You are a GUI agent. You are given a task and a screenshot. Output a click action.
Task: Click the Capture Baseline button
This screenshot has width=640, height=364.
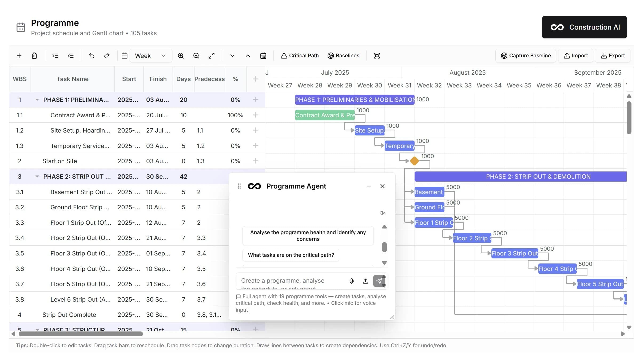(x=525, y=55)
